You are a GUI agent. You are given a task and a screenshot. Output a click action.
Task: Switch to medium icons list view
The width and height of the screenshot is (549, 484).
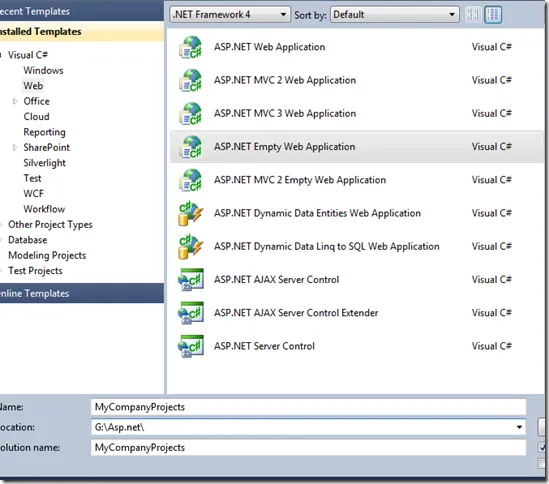pyautogui.click(x=493, y=15)
